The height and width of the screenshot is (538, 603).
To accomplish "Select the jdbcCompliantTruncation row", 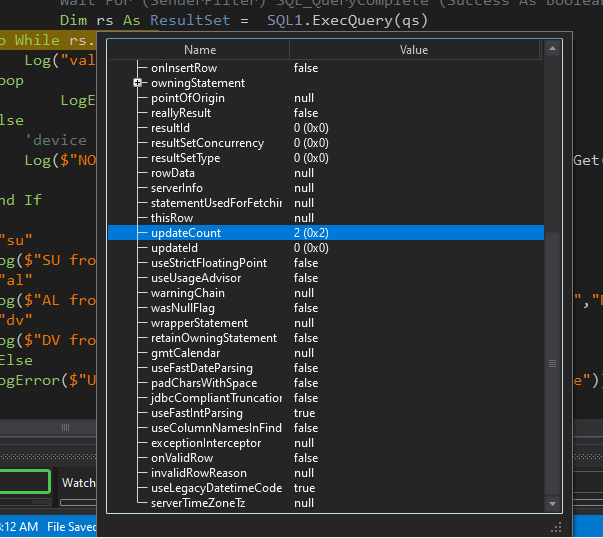I will tap(326, 398).
